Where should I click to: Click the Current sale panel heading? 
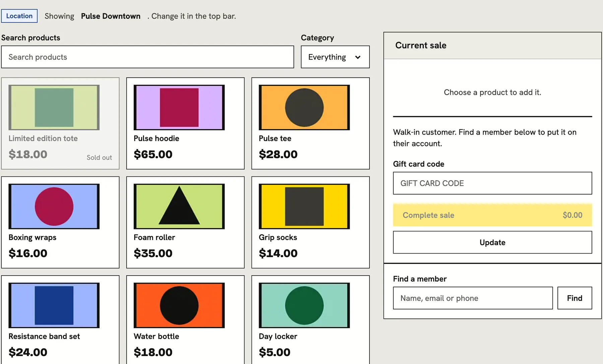point(421,45)
